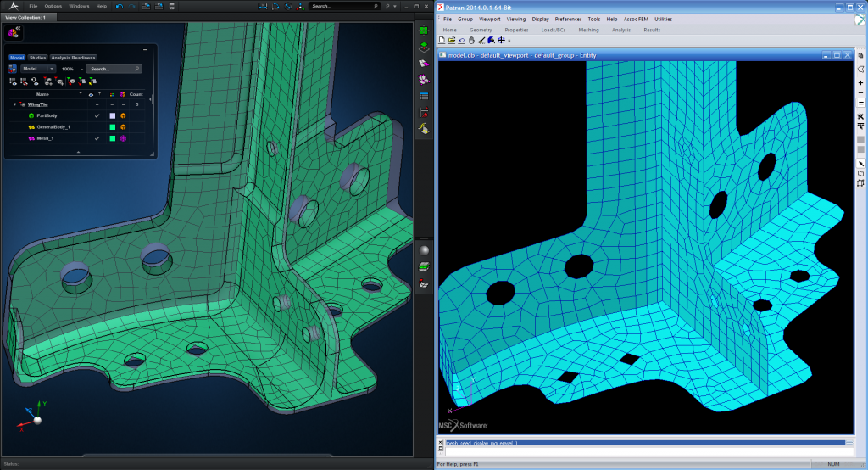Image resolution: width=868 pixels, height=470 pixels.
Task: Click the Name column filter icon
Action: coord(81,94)
